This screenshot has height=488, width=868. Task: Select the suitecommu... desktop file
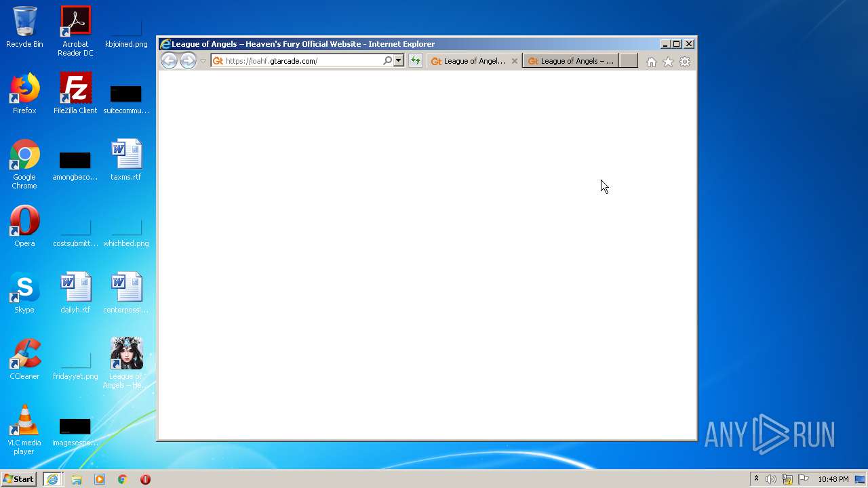(x=126, y=99)
